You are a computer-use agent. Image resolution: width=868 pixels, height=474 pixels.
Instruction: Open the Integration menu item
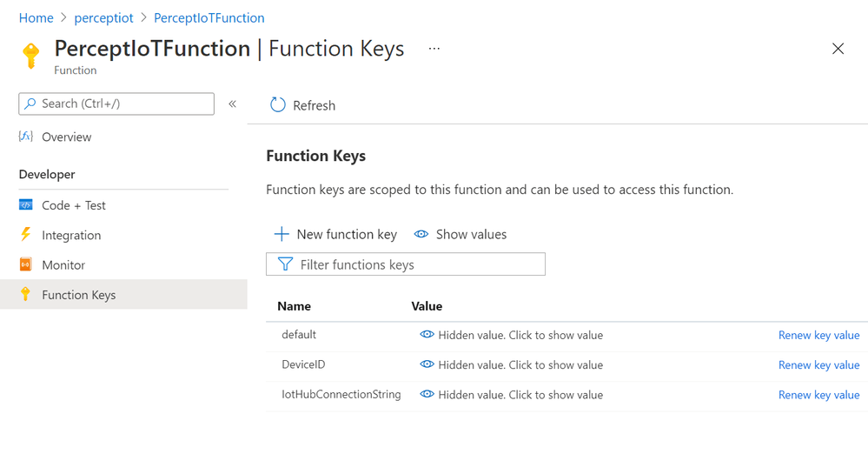click(x=71, y=235)
